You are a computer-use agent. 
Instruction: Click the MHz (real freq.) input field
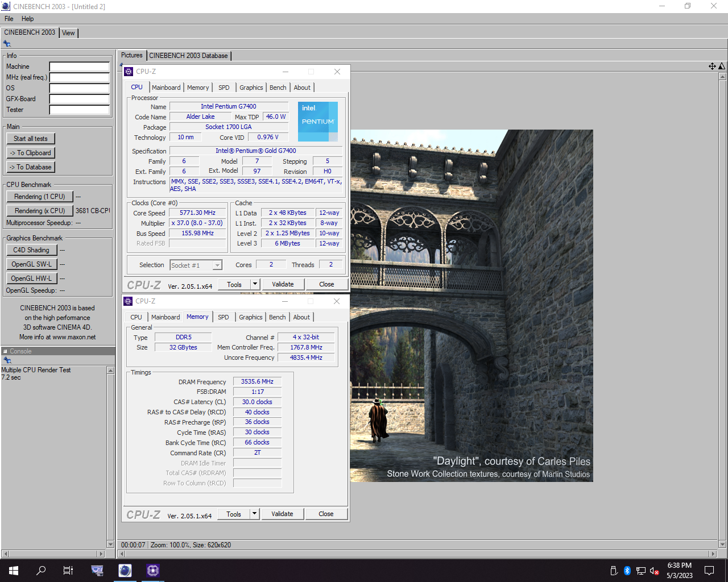(80, 77)
